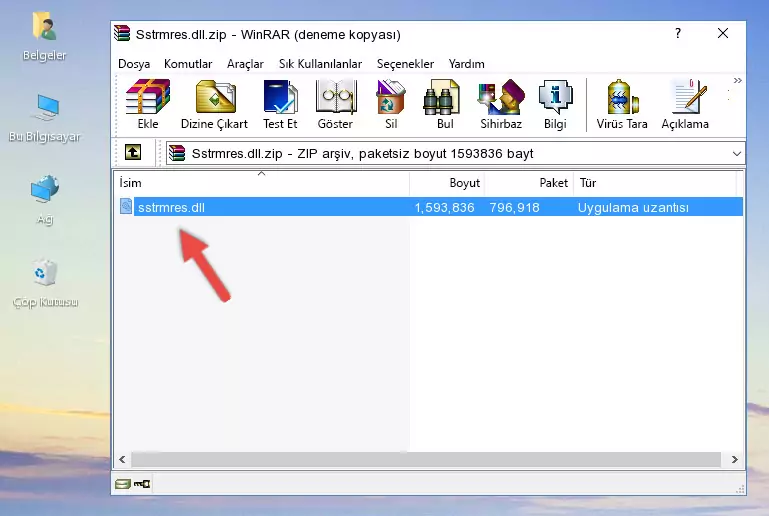Open the Sık Kullanılanlar menu

click(320, 64)
